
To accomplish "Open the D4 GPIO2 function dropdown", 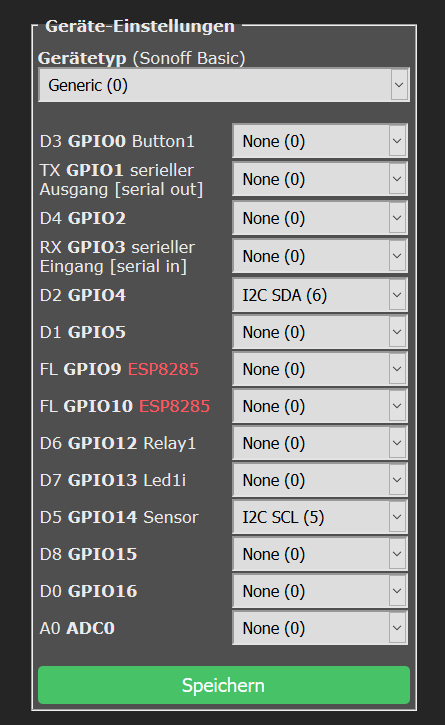I will point(320,218).
